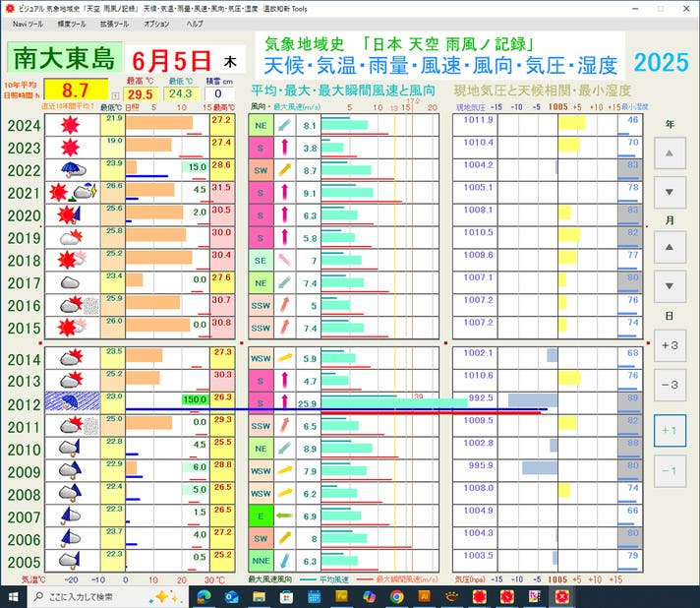Click the 2024 sunny weather icon
The height and width of the screenshot is (608, 700).
(70, 125)
